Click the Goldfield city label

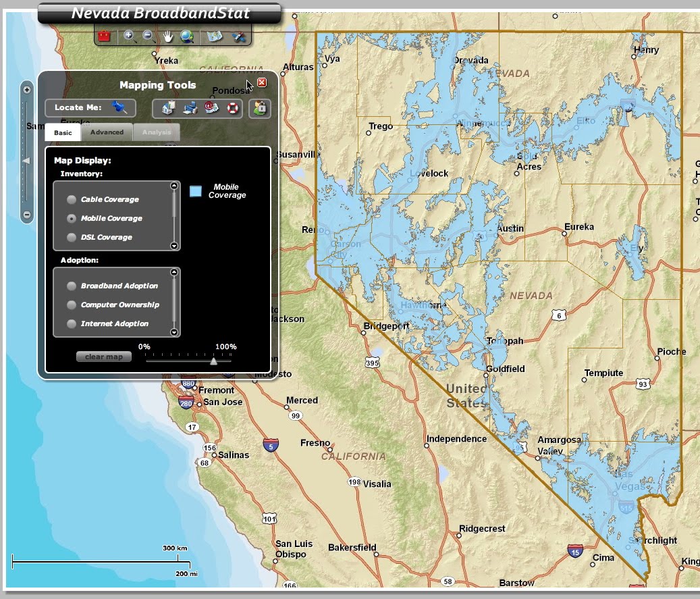pyautogui.click(x=506, y=369)
